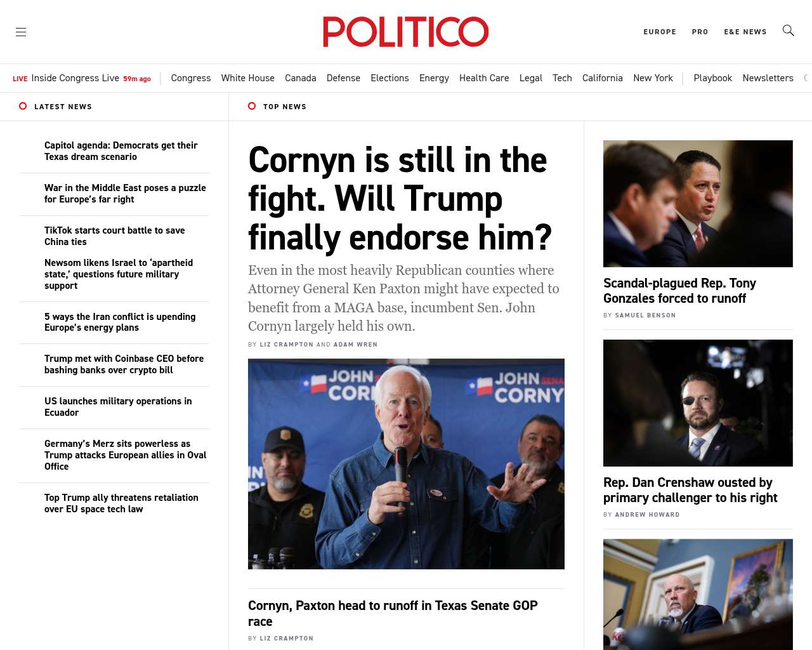Click the Top News circle icon

(x=252, y=106)
